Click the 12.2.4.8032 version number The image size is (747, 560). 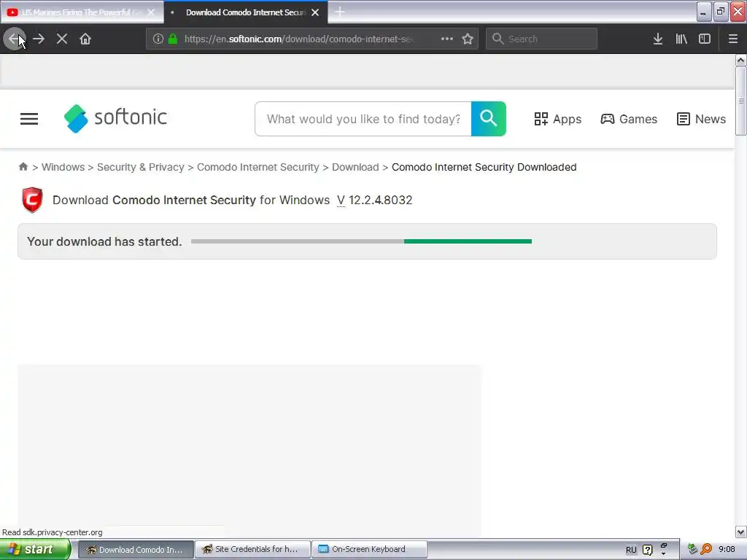click(x=380, y=200)
